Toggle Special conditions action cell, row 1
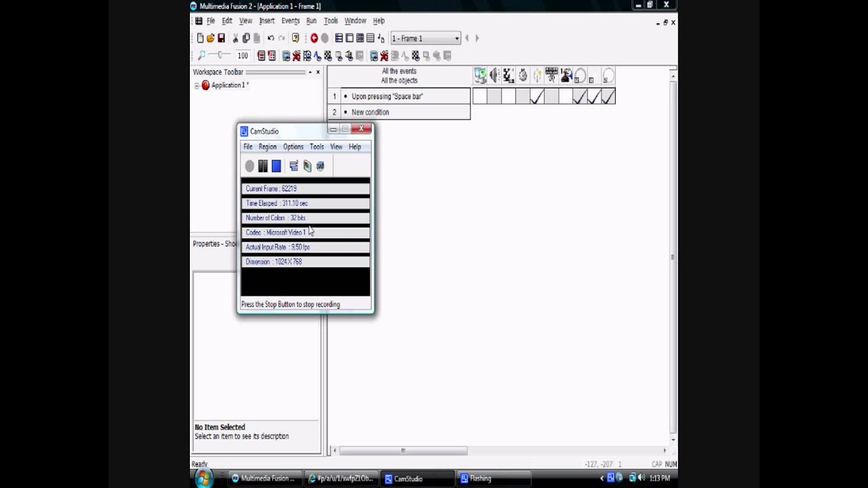The height and width of the screenshot is (488, 868). coord(479,97)
